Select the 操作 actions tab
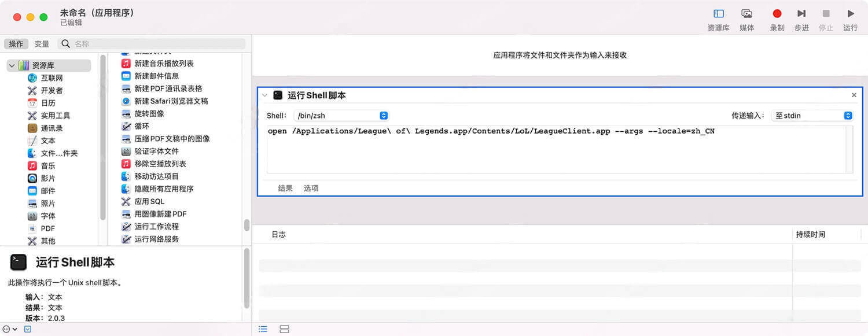Image resolution: width=868 pixels, height=336 pixels. (x=16, y=43)
